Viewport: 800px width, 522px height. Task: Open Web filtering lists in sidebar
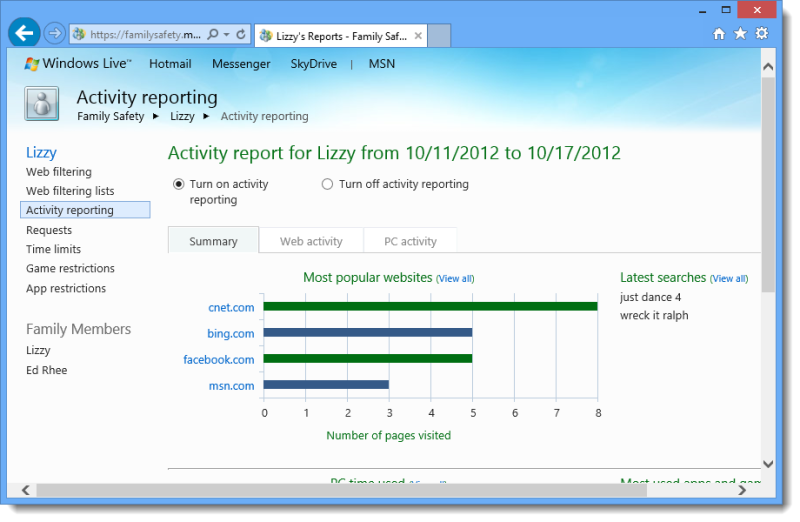point(70,191)
